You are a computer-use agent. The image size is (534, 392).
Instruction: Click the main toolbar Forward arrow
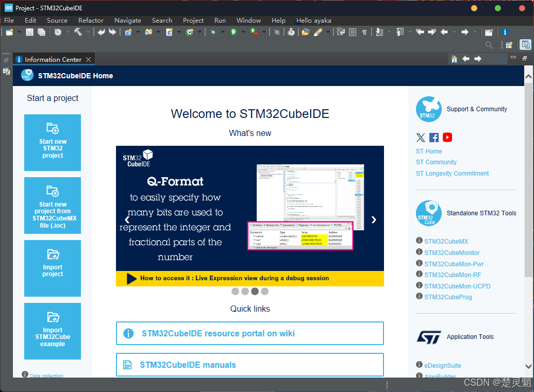tap(465, 32)
